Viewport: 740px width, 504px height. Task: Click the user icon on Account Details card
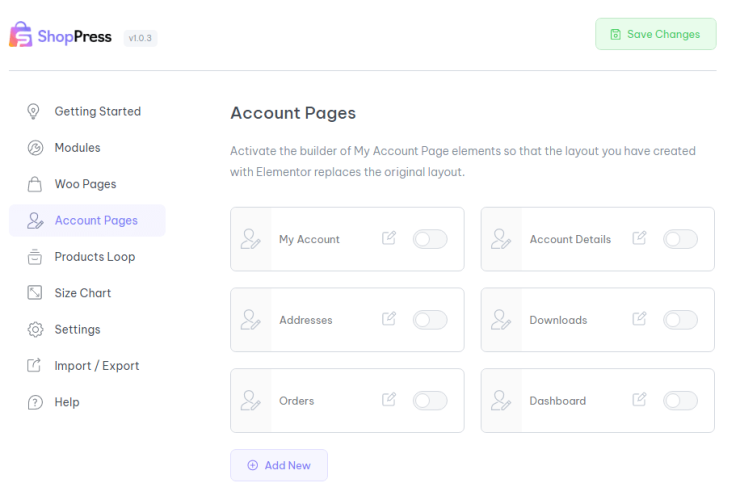click(500, 239)
